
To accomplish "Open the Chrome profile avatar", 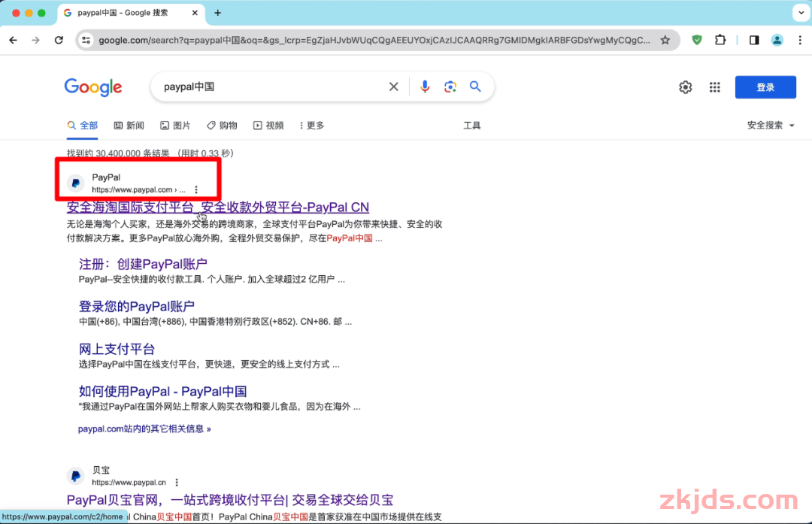I will [x=777, y=40].
